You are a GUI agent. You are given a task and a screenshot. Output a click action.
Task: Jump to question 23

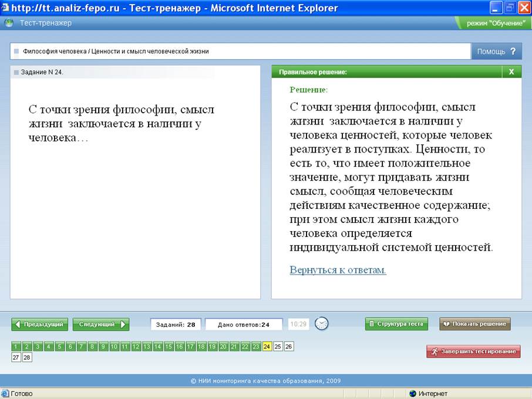pos(256,346)
